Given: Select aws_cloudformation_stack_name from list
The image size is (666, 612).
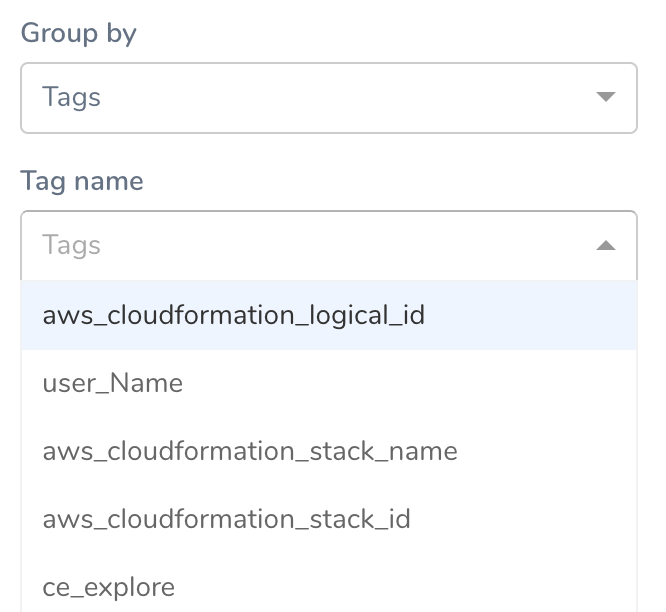Looking at the screenshot, I should [x=329, y=451].
